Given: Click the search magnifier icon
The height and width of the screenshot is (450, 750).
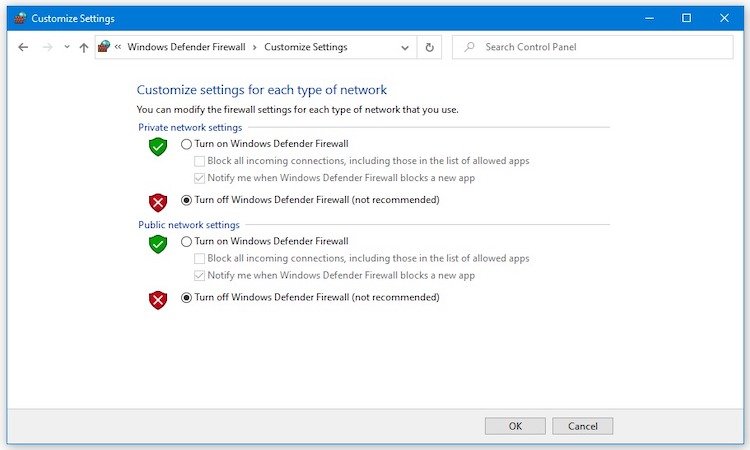Looking at the screenshot, I should click(x=470, y=47).
